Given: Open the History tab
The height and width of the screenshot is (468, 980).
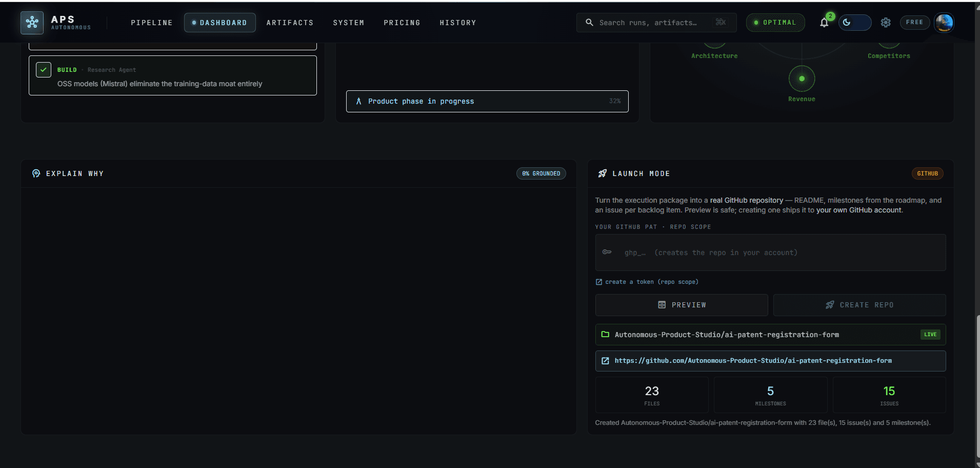Looking at the screenshot, I should 458,23.
